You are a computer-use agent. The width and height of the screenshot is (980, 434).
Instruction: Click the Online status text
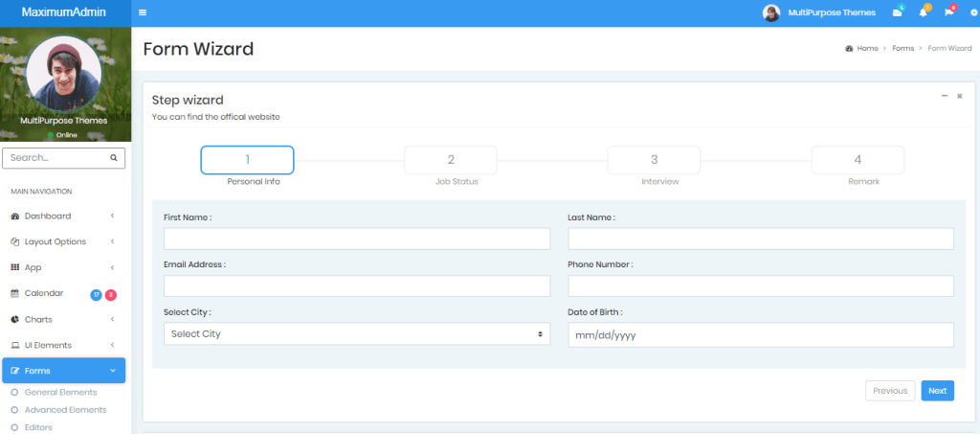66,135
